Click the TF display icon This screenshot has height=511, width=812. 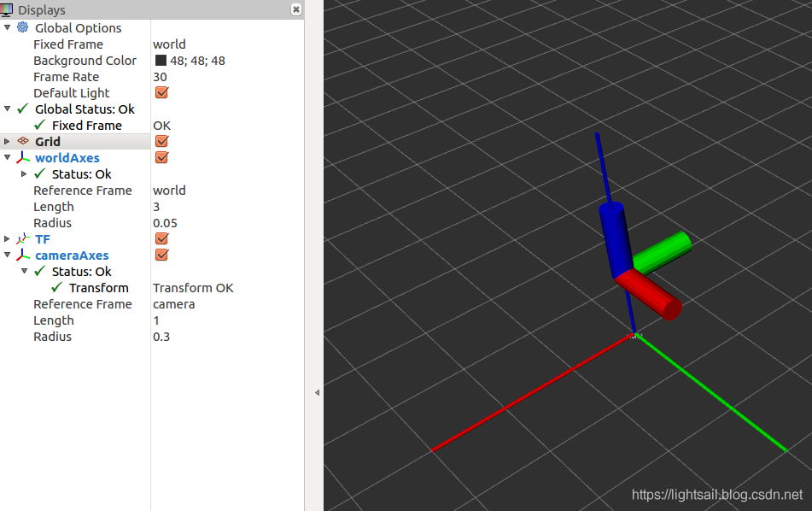click(23, 239)
